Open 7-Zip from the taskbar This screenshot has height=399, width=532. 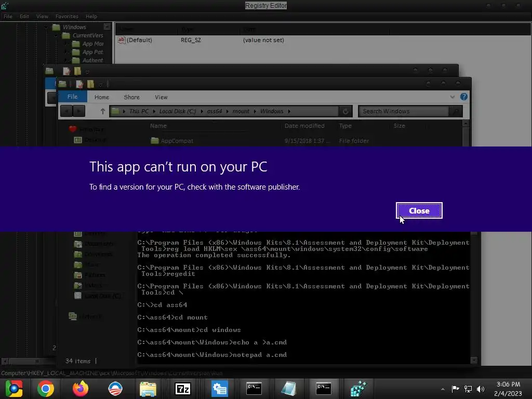point(183,389)
